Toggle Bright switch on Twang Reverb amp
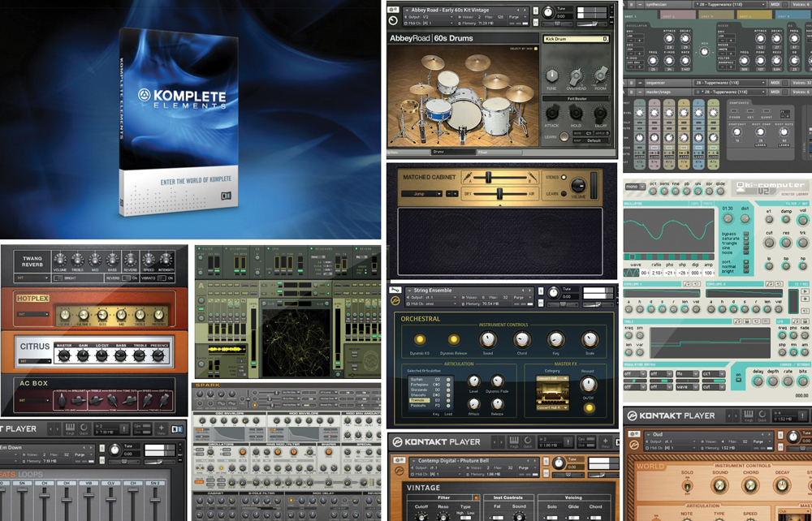812x521 pixels. tap(59, 278)
